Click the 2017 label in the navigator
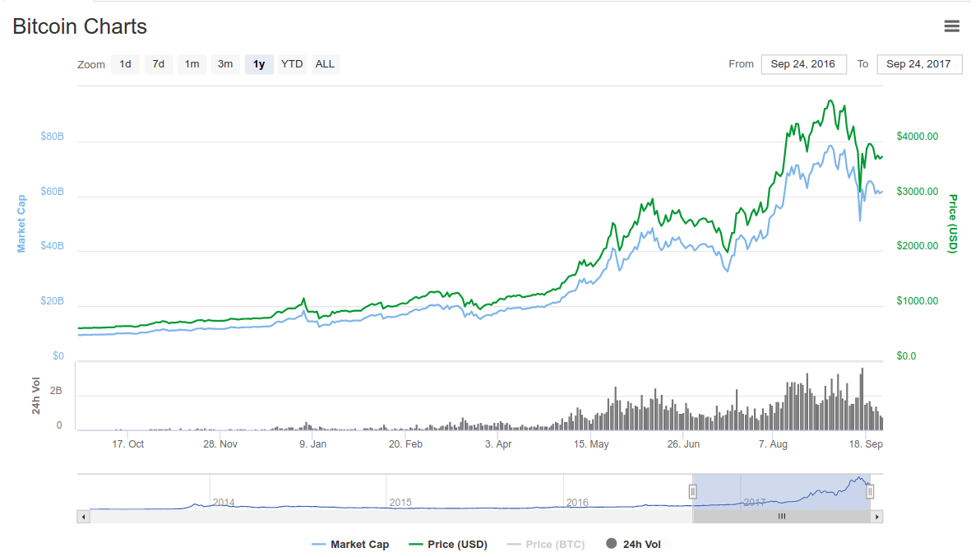 click(x=755, y=502)
